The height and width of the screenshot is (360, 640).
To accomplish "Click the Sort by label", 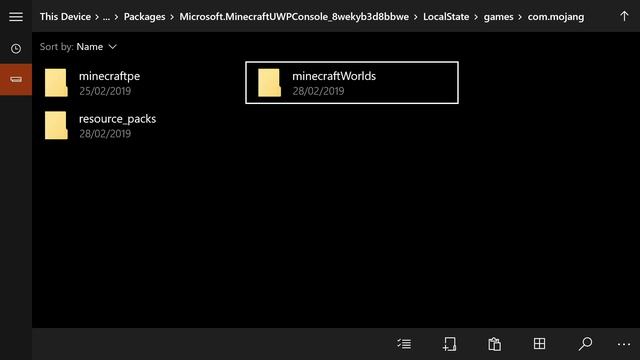I will click(x=56, y=47).
